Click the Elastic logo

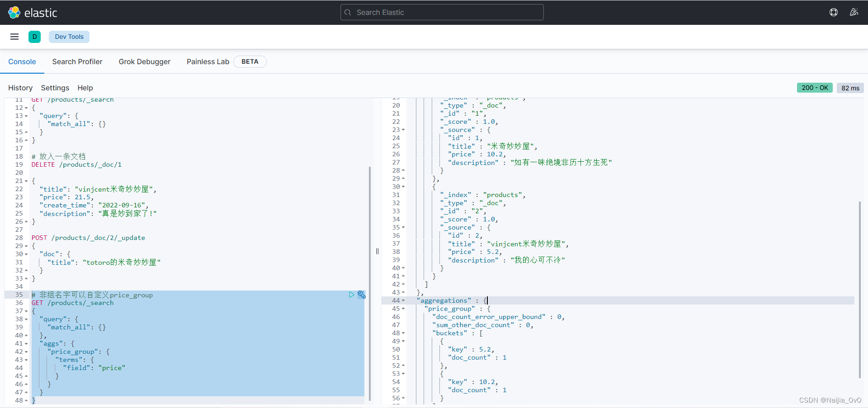click(33, 13)
